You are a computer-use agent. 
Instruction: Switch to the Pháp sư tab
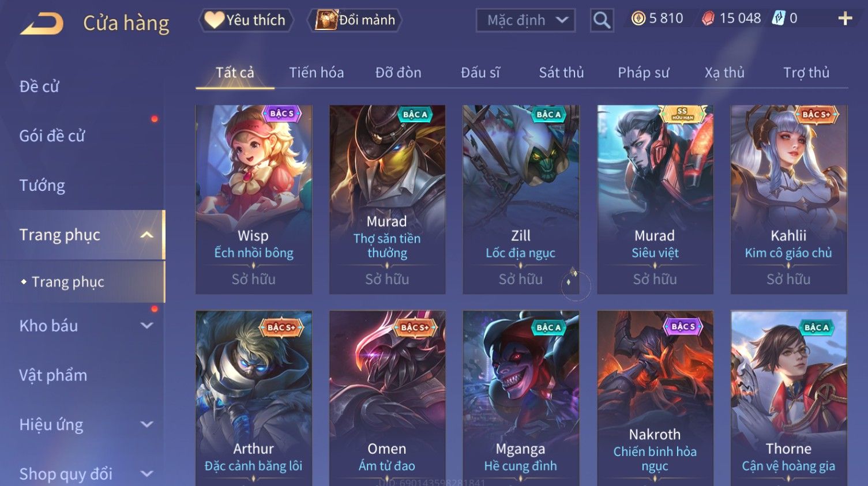(x=643, y=73)
